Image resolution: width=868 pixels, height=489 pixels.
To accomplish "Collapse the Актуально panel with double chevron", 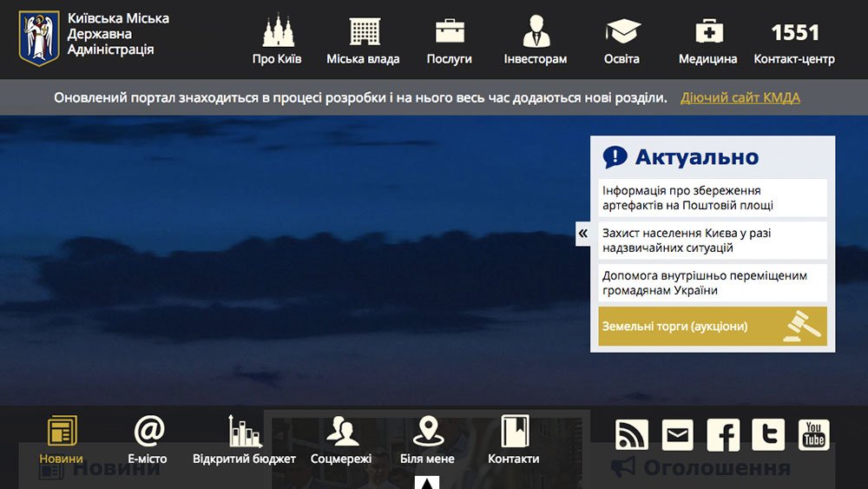I will [x=582, y=234].
